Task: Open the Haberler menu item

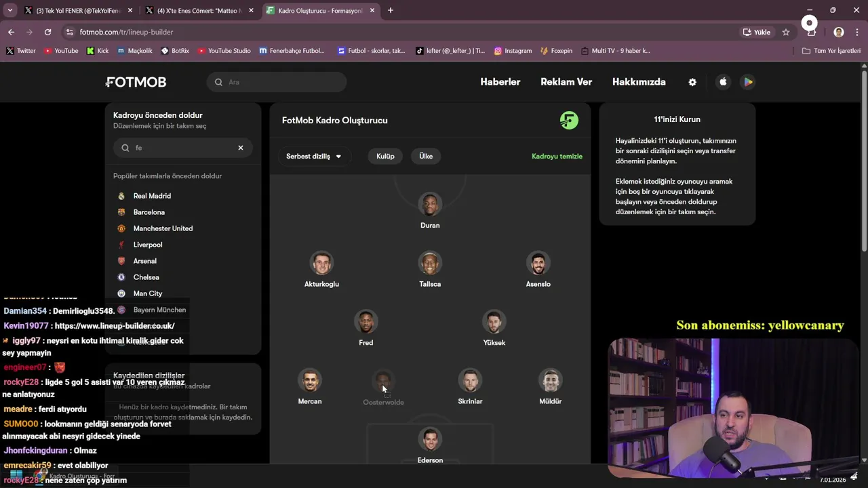Action: 500,82
